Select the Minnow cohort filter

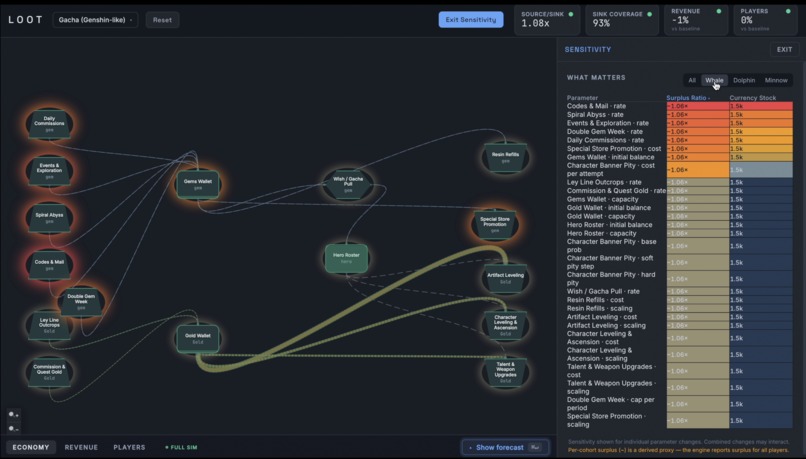click(776, 80)
